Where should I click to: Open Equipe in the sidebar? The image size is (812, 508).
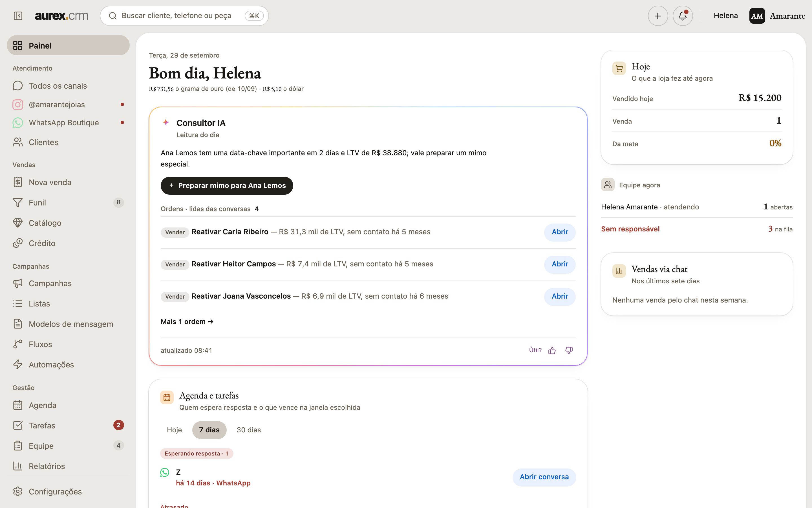click(x=68, y=446)
